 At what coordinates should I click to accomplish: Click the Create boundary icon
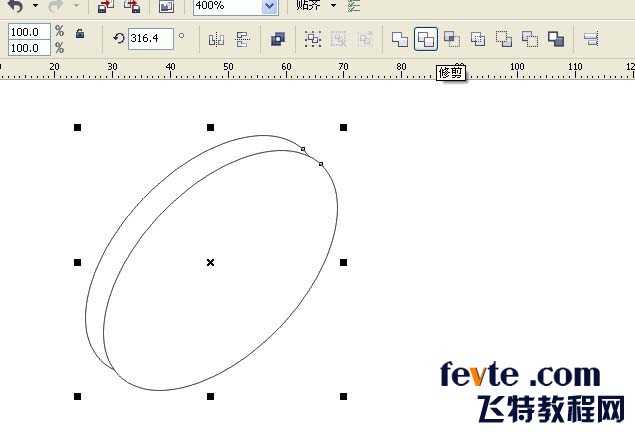[556, 39]
